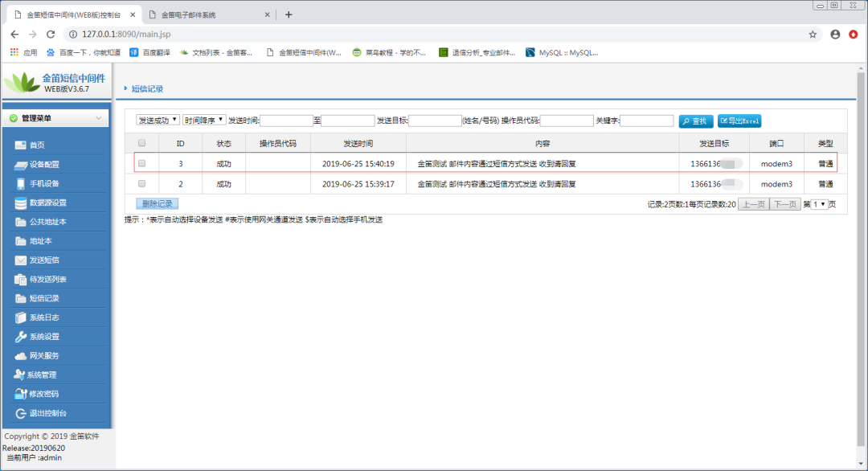Open the 系统设置 wrench icon
Screen dimensions: 868x471
20,337
